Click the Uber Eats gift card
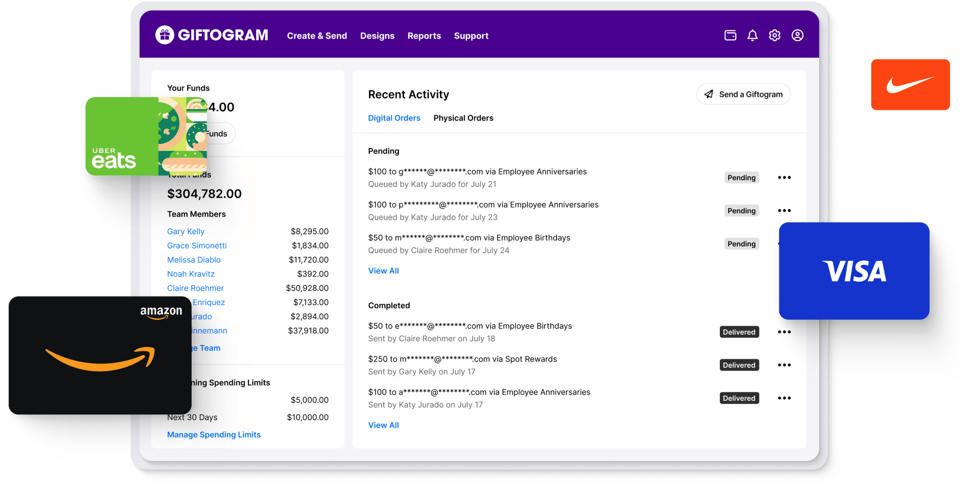This screenshot has width=980, height=488. pyautogui.click(x=146, y=136)
